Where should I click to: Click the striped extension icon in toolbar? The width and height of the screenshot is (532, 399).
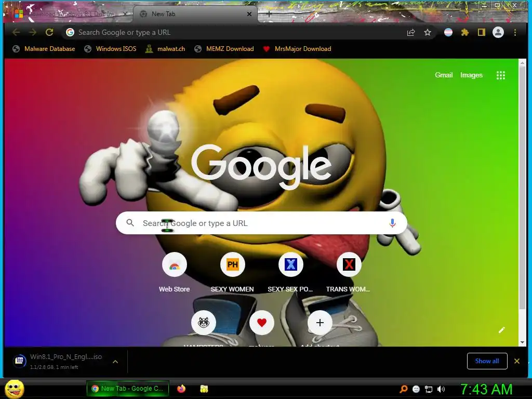[x=448, y=32]
